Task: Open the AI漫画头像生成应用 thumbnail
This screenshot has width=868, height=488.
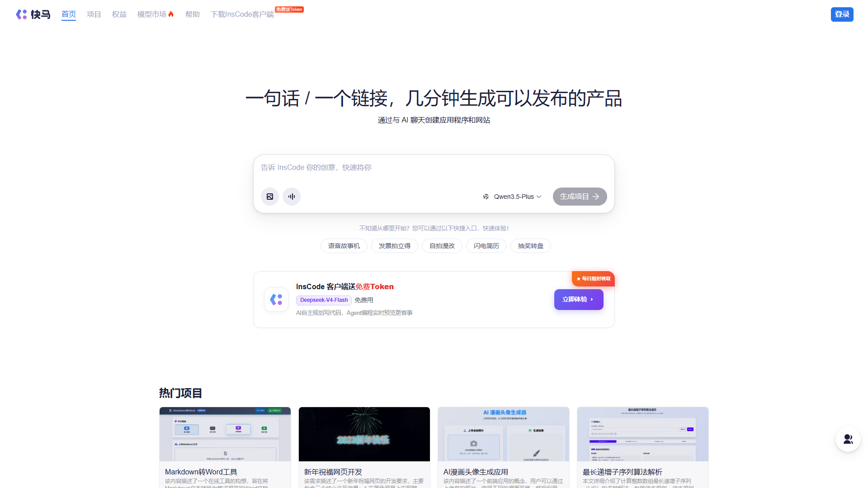Action: pyautogui.click(x=504, y=434)
